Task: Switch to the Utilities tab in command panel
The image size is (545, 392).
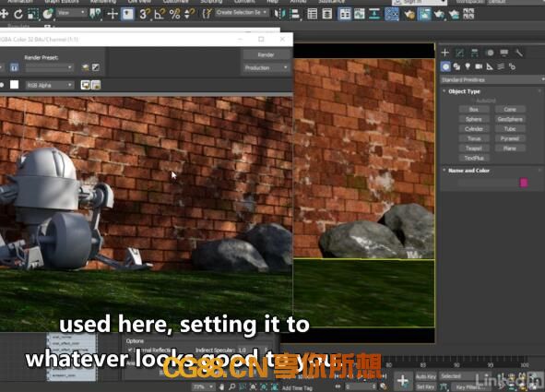Action: (519, 53)
